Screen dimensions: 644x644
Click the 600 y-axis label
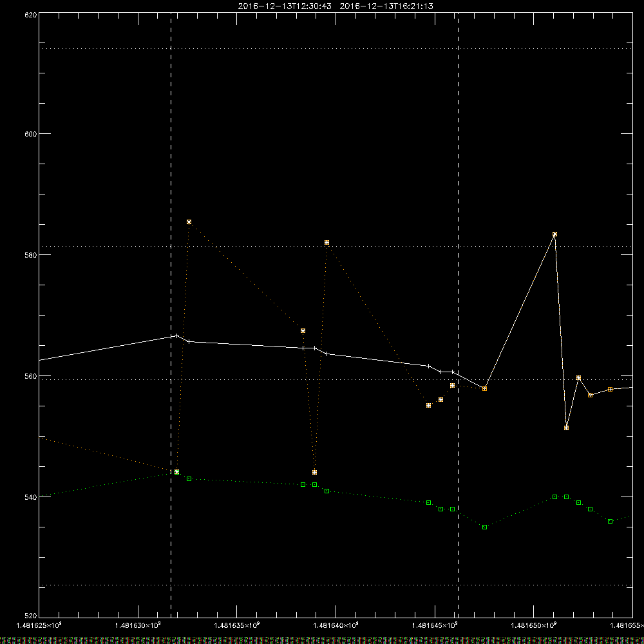[x=31, y=134]
